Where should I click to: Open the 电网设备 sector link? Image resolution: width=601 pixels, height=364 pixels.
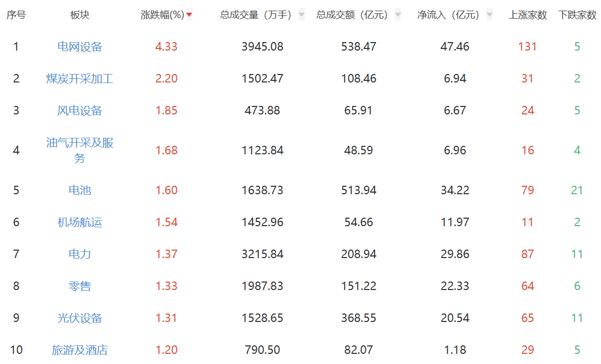point(80,47)
